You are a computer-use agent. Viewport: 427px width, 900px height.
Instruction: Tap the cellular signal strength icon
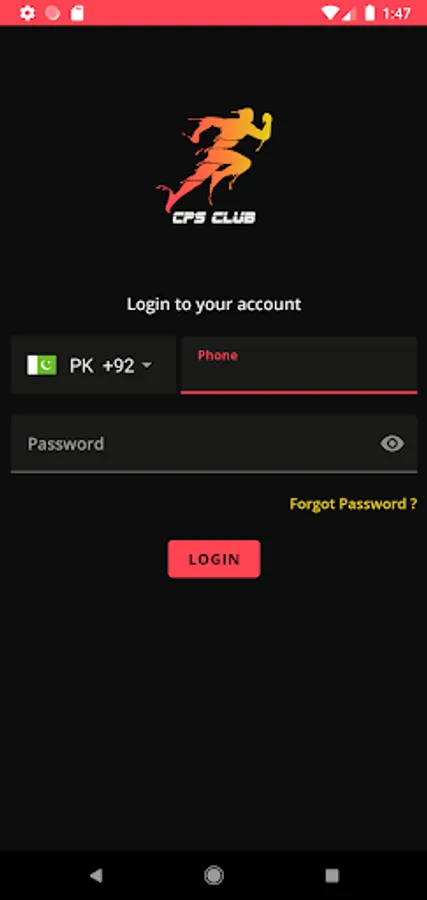pos(348,13)
